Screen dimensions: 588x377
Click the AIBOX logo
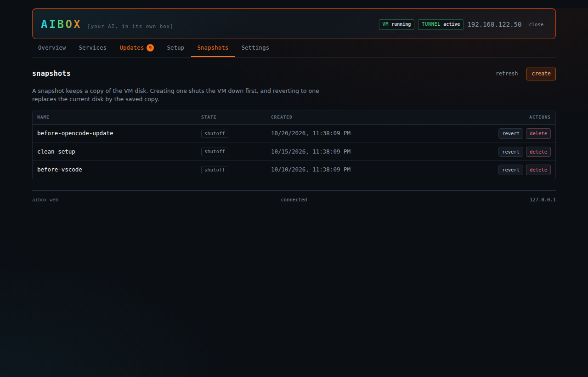61,24
